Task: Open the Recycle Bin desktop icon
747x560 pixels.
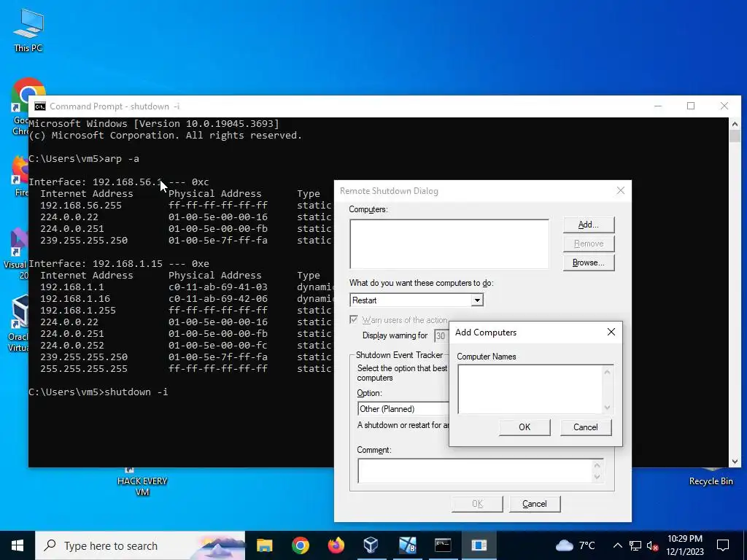Action: coord(711,478)
